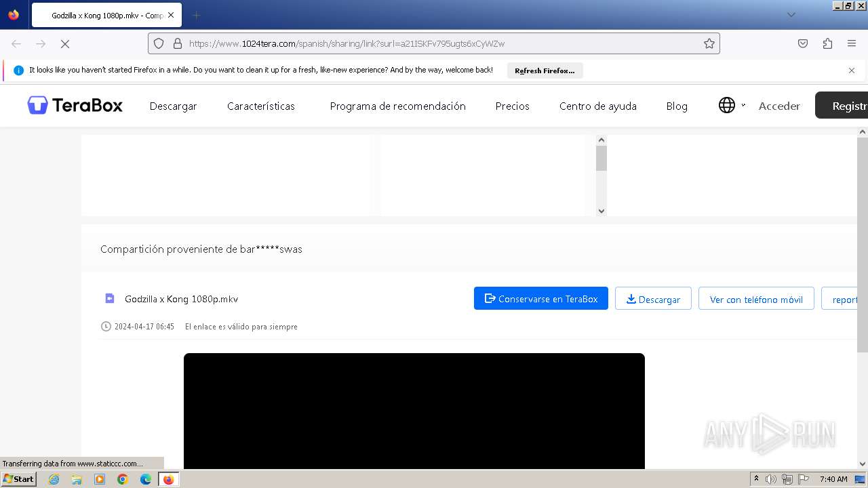Open the Extensions puzzle icon
Image resolution: width=868 pixels, height=488 pixels.
coord(827,43)
